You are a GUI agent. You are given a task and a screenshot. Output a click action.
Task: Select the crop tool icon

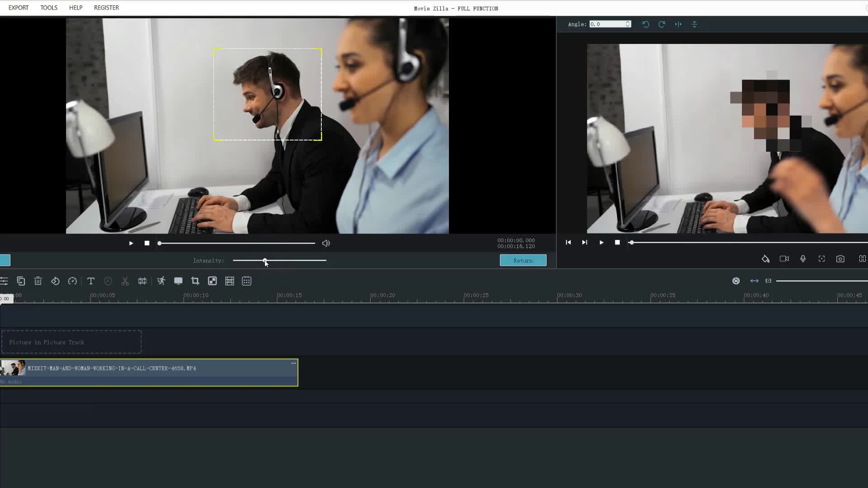click(x=195, y=281)
